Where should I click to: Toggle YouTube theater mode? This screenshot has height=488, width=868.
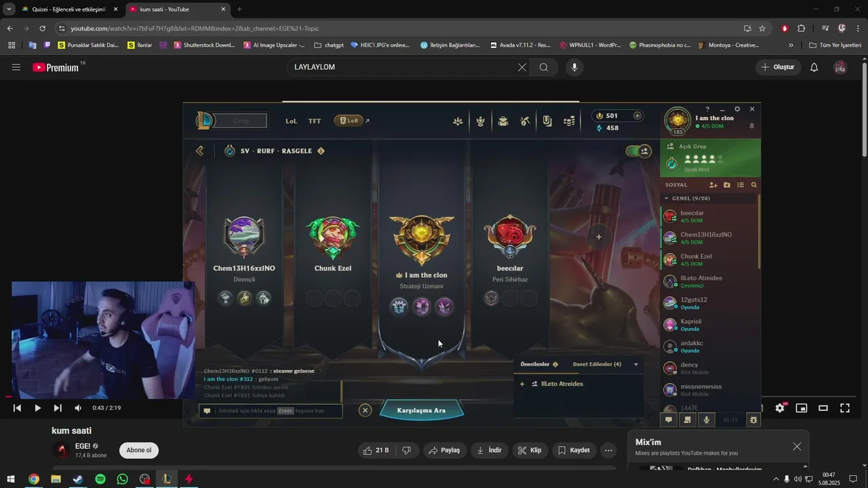pyautogui.click(x=823, y=408)
